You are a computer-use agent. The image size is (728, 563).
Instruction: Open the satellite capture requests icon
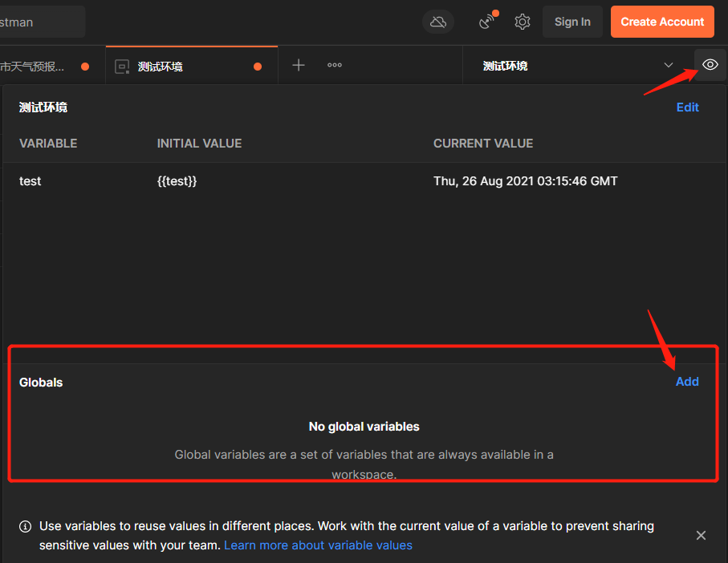click(x=487, y=21)
